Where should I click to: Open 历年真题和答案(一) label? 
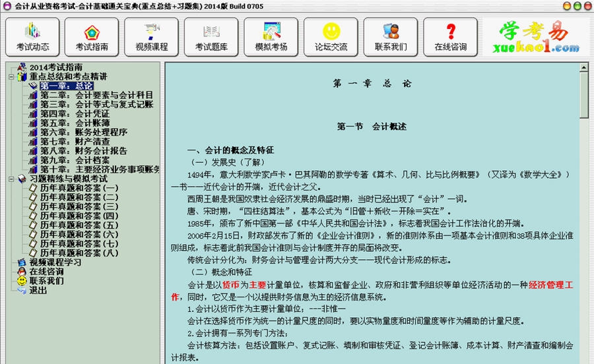click(x=79, y=188)
